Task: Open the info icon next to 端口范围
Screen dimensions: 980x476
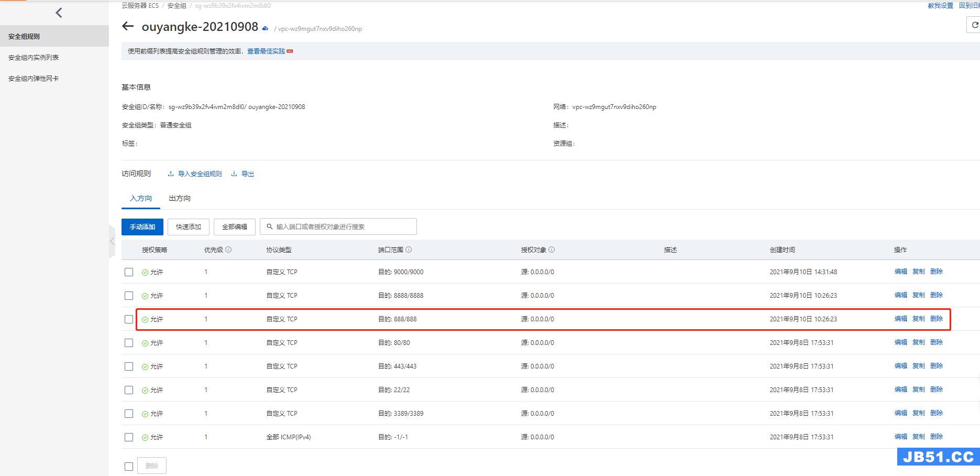Action: (409, 250)
